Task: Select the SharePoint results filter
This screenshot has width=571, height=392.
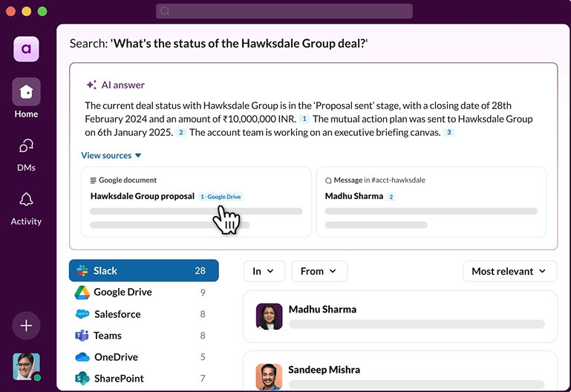Action: click(x=144, y=379)
